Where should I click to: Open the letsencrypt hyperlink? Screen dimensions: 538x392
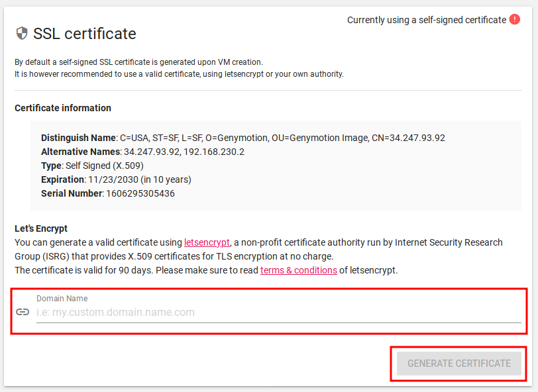(207, 242)
